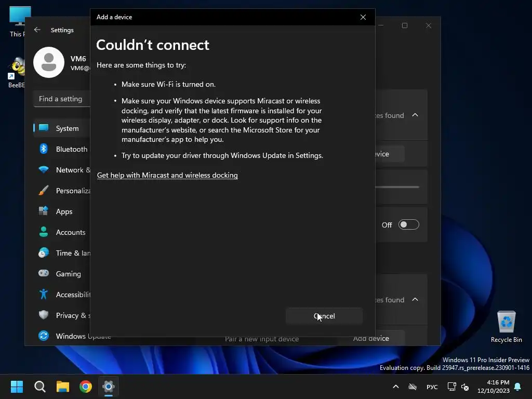The height and width of the screenshot is (399, 532).
Task: Collapse the upper devices found section chevron
Action: coord(415,115)
